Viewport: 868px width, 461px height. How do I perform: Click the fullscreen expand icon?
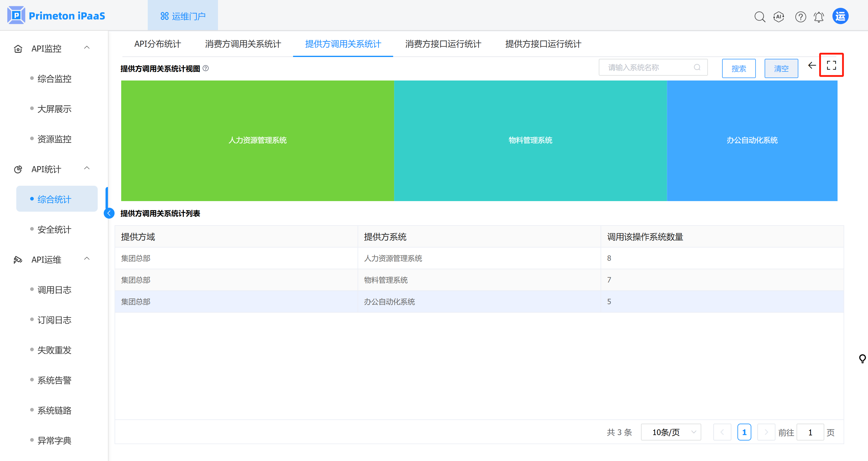[831, 65]
